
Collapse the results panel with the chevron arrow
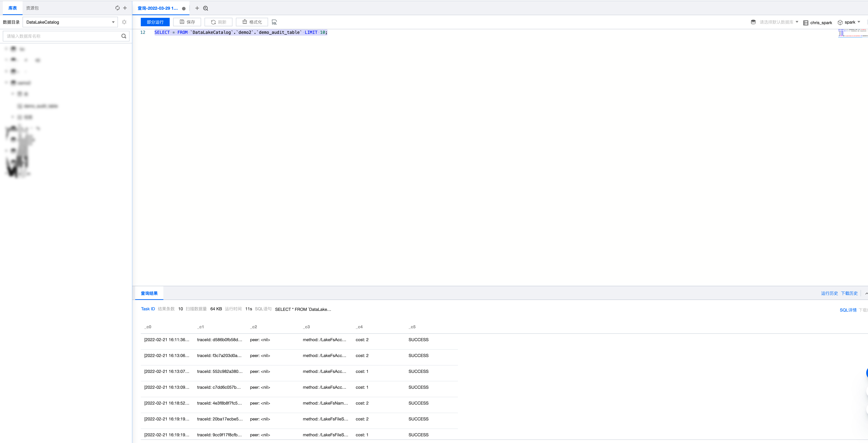(866, 293)
